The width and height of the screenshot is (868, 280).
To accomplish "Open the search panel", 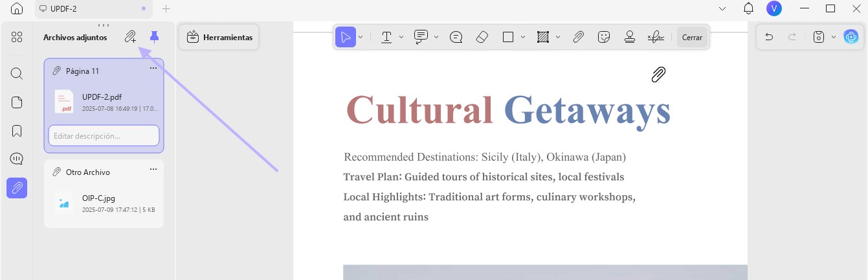I will point(17,73).
